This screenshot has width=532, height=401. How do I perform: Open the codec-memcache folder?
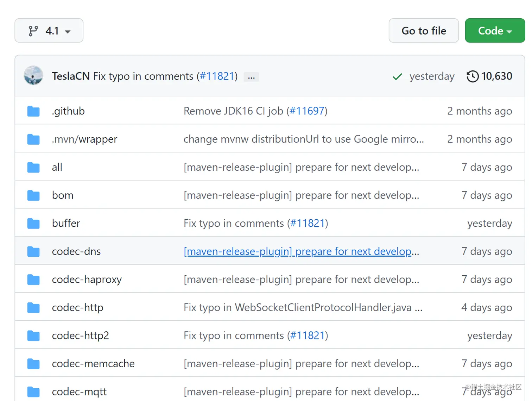point(93,364)
